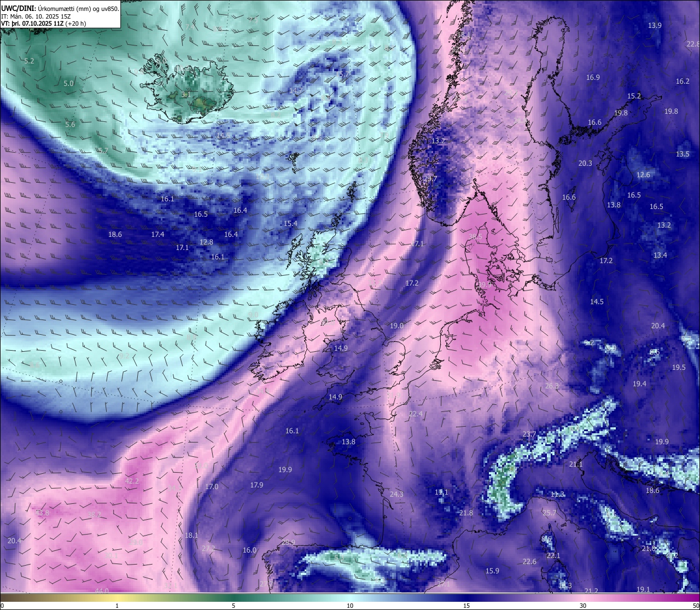
Task: Click the 13.4 value label
Action: tap(660, 255)
